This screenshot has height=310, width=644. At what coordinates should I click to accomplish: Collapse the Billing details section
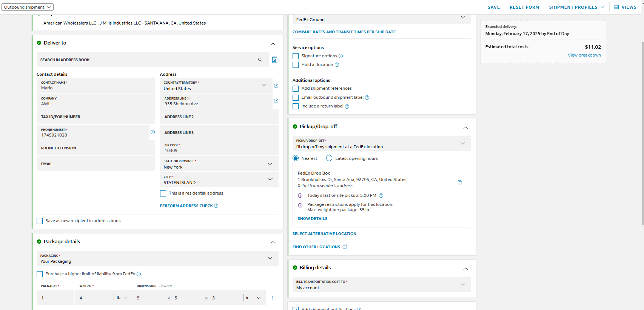466,269
